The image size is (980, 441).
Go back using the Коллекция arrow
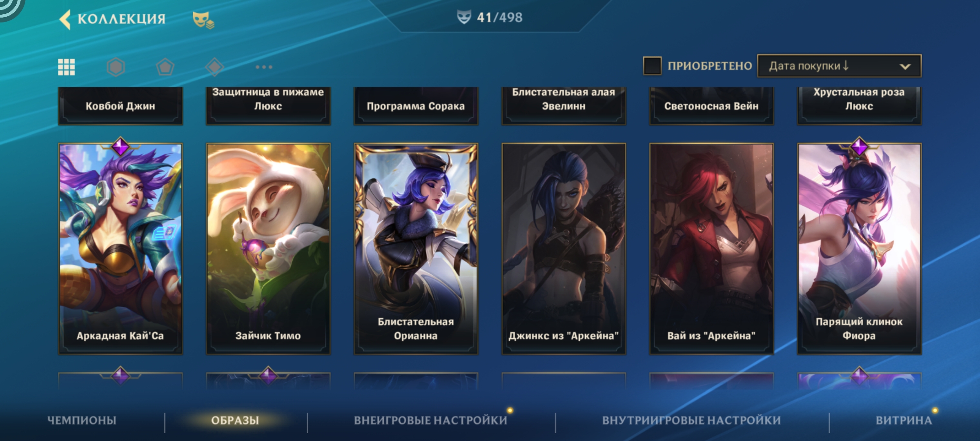tap(65, 19)
